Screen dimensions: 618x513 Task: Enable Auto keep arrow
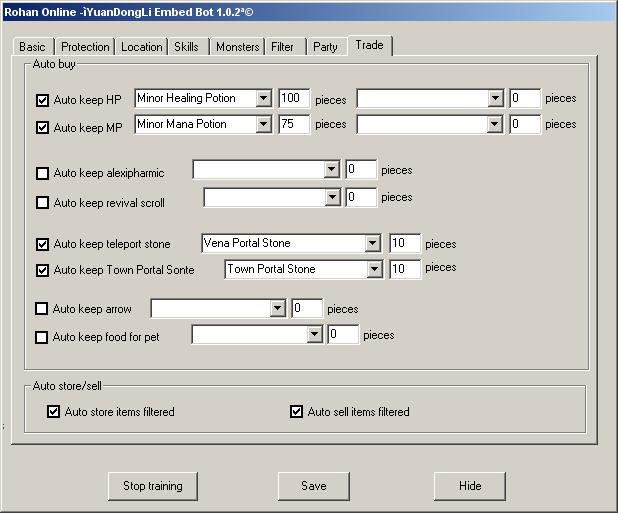tap(41, 309)
